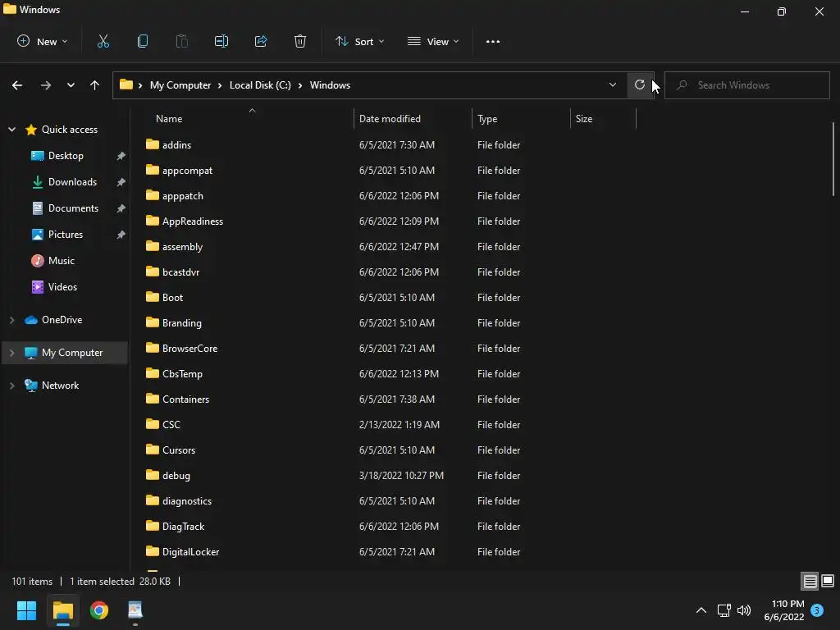The height and width of the screenshot is (630, 840).
Task: Open recent locations dropdown arrow
Action: point(71,85)
